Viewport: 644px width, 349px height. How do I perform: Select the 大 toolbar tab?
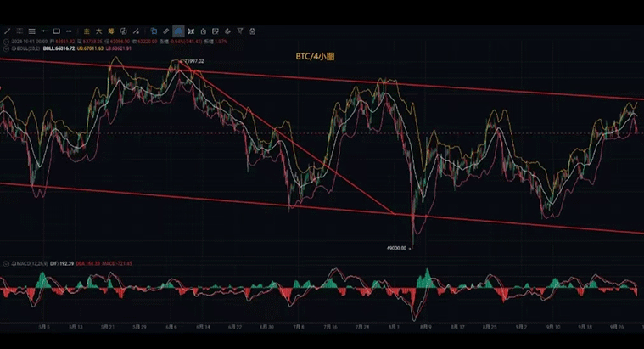(99, 31)
